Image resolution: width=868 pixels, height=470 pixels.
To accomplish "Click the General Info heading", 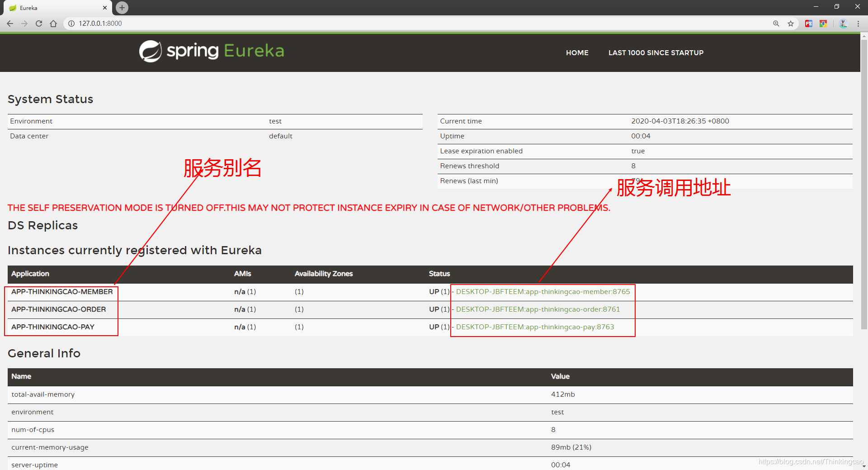I will pos(44,353).
